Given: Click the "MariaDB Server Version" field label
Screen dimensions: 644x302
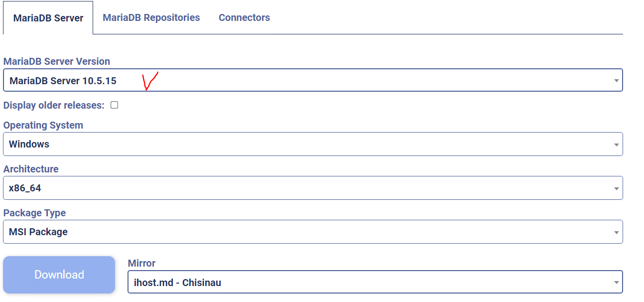Looking at the screenshot, I should tap(57, 61).
